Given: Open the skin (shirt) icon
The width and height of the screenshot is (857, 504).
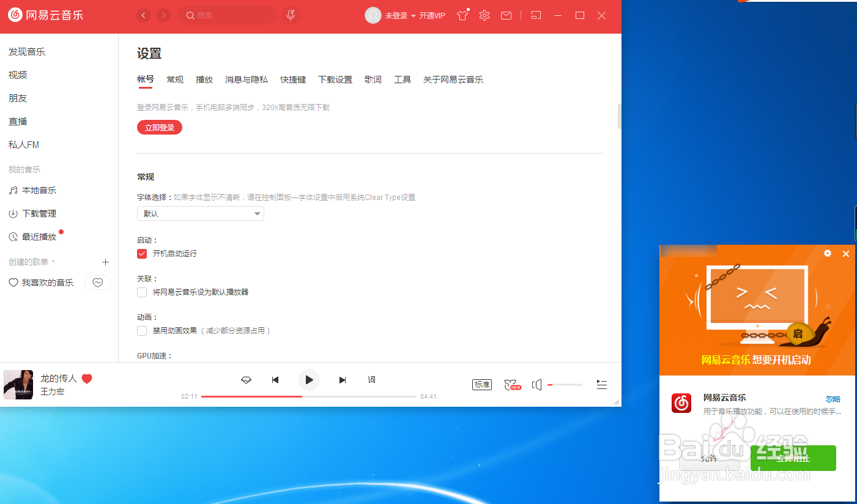Looking at the screenshot, I should pyautogui.click(x=462, y=15).
